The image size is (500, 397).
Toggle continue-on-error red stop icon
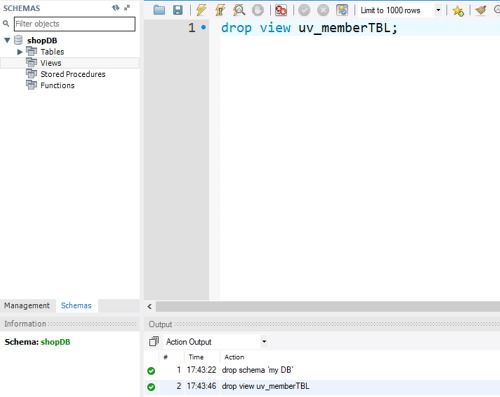click(x=281, y=10)
